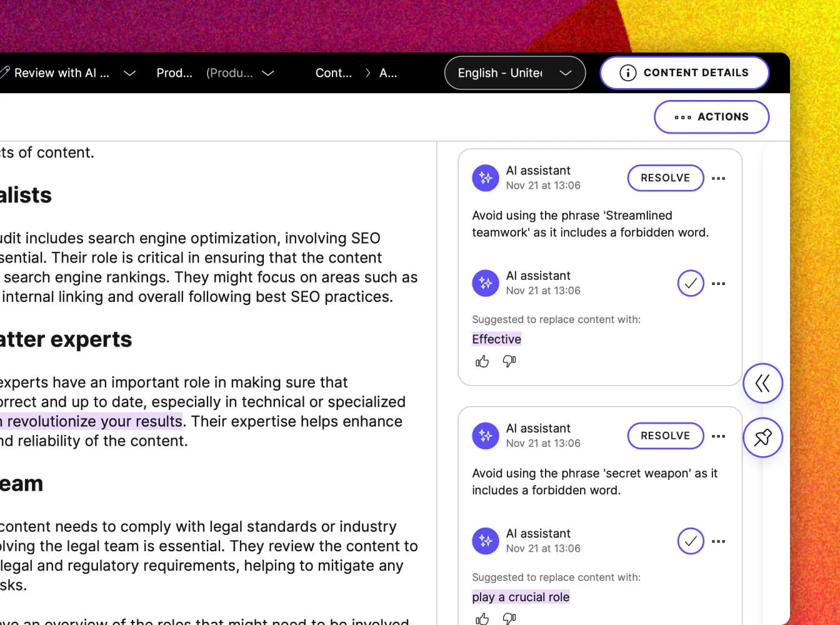Expand the 'Prod... (Produ...' dropdown

tap(268, 73)
